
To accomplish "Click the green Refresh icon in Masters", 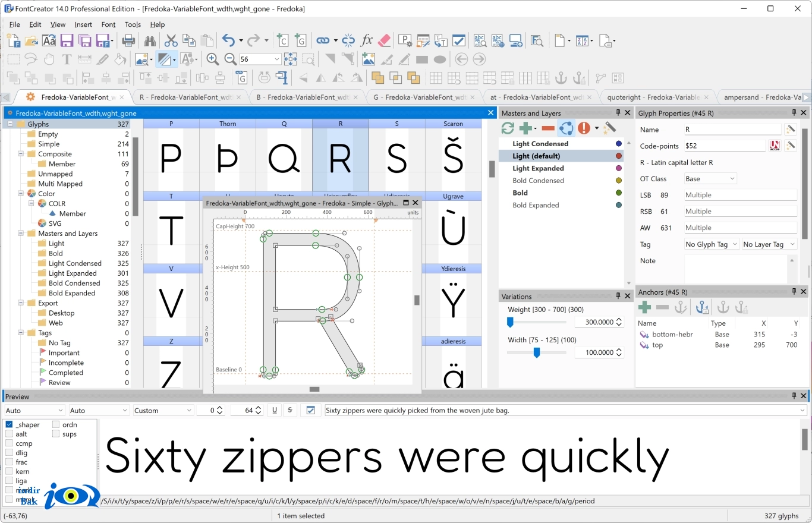I will tap(508, 128).
